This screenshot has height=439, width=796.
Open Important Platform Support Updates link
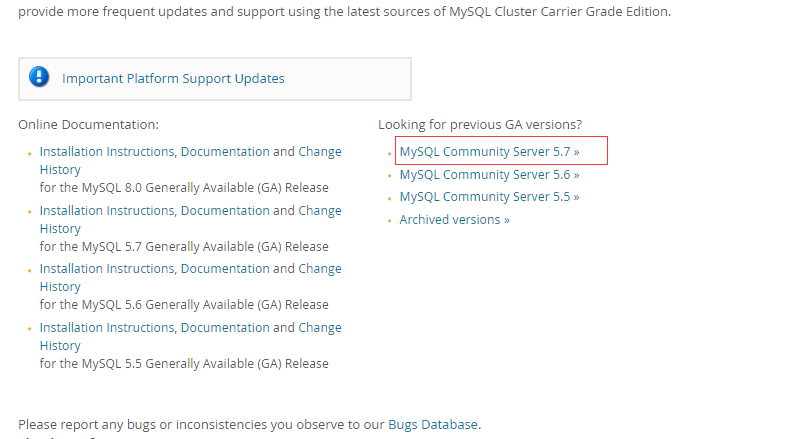coord(173,79)
